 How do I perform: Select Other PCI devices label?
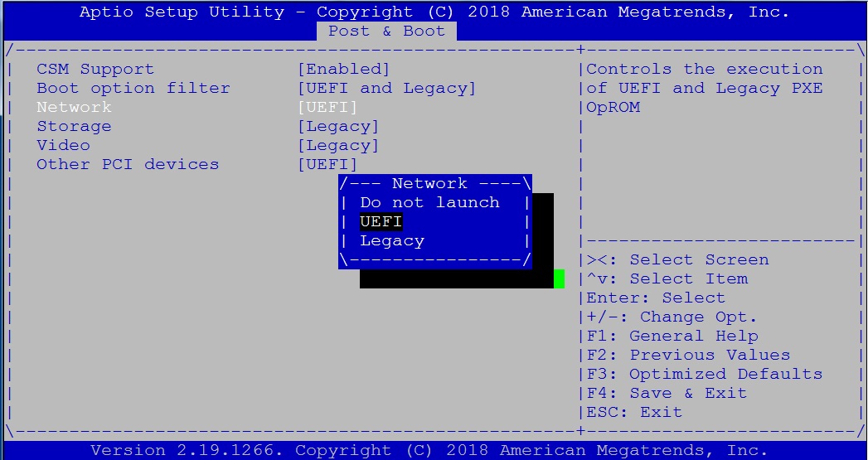pos(128,165)
